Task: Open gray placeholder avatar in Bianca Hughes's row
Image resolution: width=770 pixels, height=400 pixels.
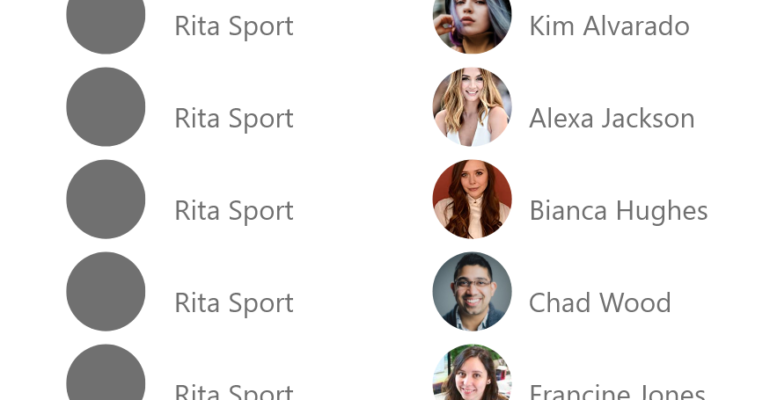Action: pos(106,199)
